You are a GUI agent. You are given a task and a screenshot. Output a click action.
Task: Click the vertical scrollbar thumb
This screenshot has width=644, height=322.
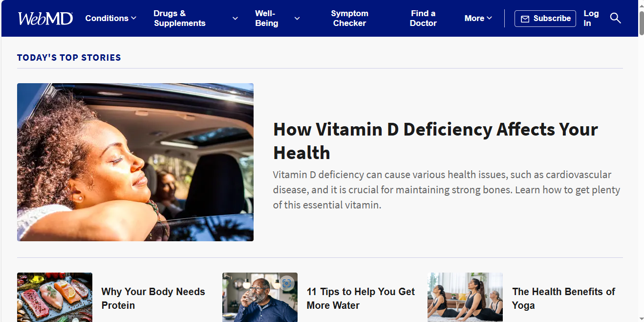[641, 23]
